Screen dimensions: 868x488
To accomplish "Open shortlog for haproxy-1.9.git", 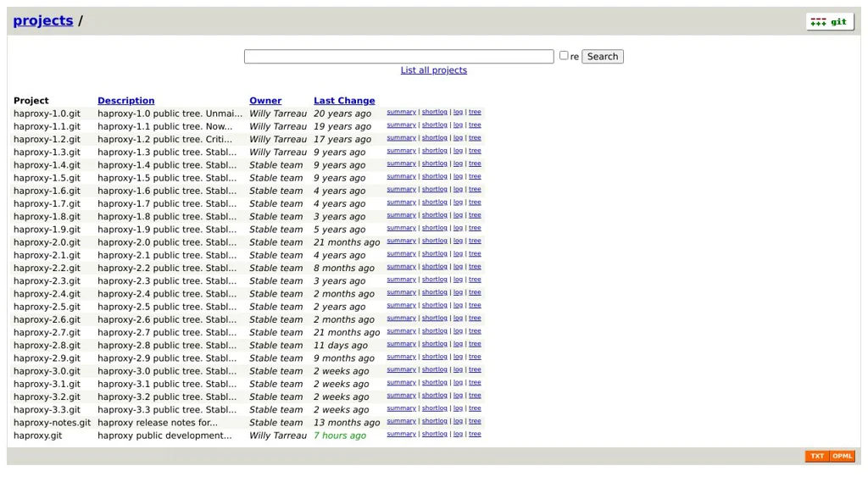I will point(435,228).
